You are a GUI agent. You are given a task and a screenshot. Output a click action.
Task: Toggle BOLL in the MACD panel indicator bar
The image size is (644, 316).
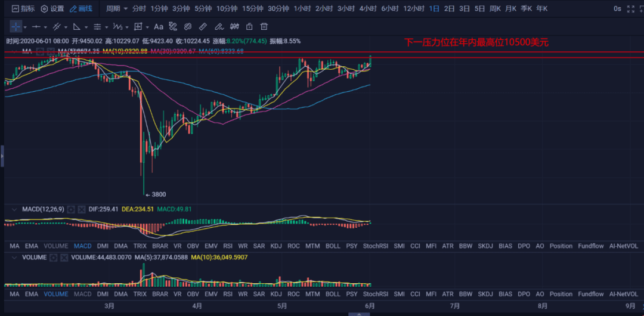(x=333, y=246)
